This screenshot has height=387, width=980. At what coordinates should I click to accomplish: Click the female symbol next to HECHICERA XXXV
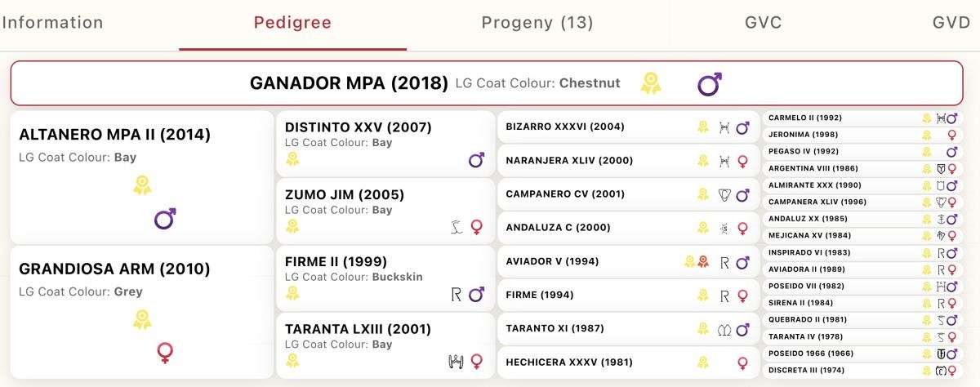point(742,363)
